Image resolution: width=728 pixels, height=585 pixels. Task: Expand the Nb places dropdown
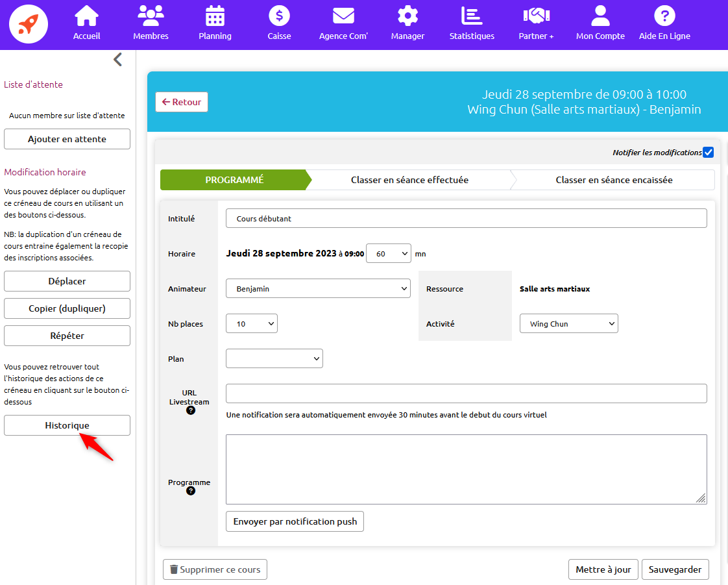(252, 324)
